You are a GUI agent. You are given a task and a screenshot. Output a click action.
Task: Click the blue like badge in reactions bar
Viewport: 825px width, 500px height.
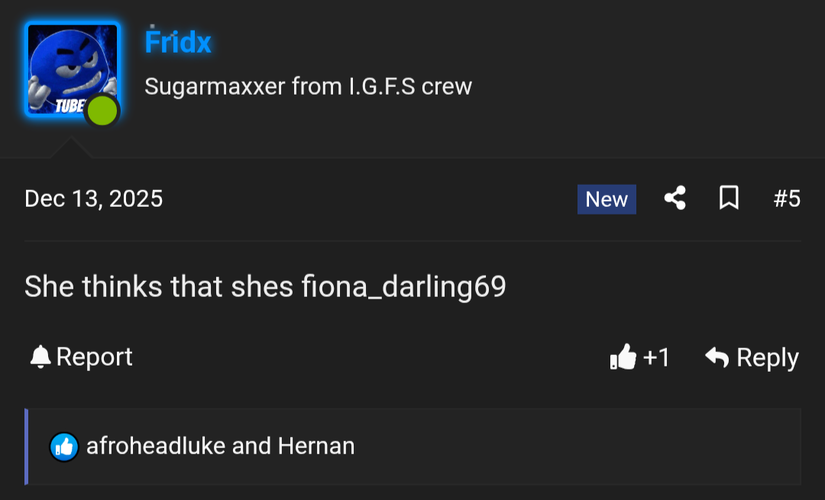[64, 446]
